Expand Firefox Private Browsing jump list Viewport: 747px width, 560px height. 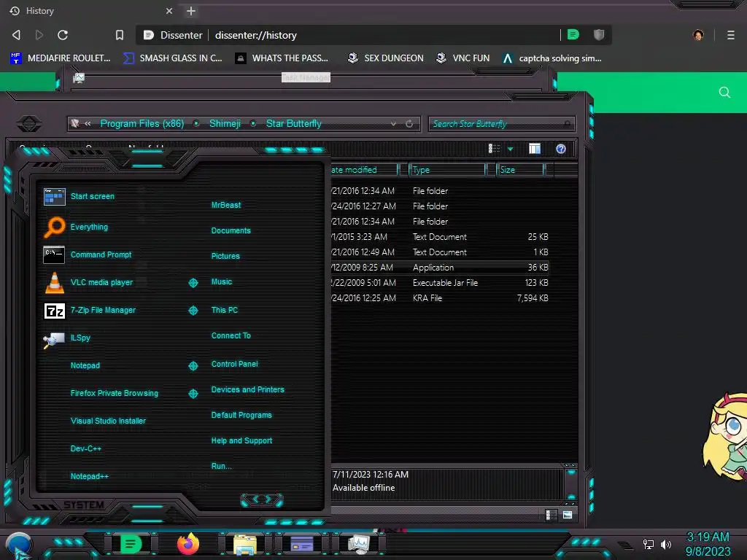pyautogui.click(x=193, y=393)
